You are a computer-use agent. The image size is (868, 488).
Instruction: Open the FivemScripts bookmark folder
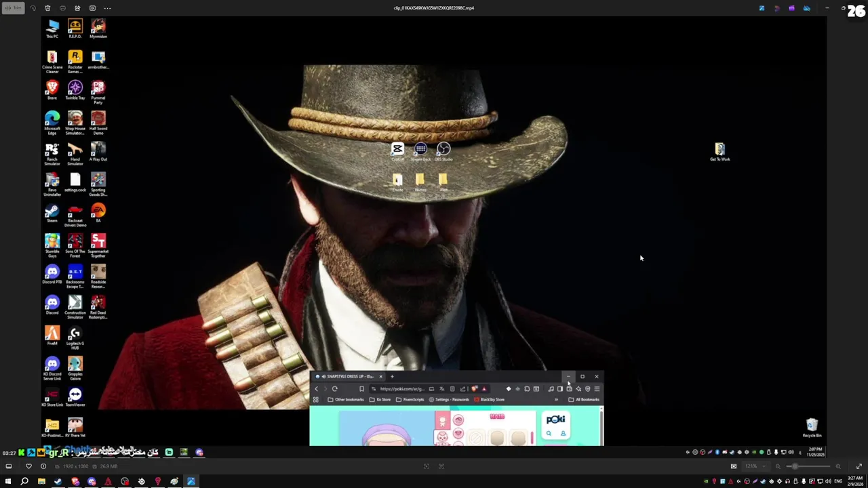click(x=410, y=400)
